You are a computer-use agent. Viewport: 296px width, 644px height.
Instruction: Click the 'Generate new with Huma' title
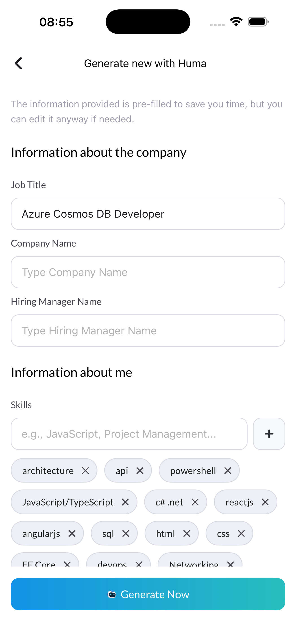click(145, 64)
